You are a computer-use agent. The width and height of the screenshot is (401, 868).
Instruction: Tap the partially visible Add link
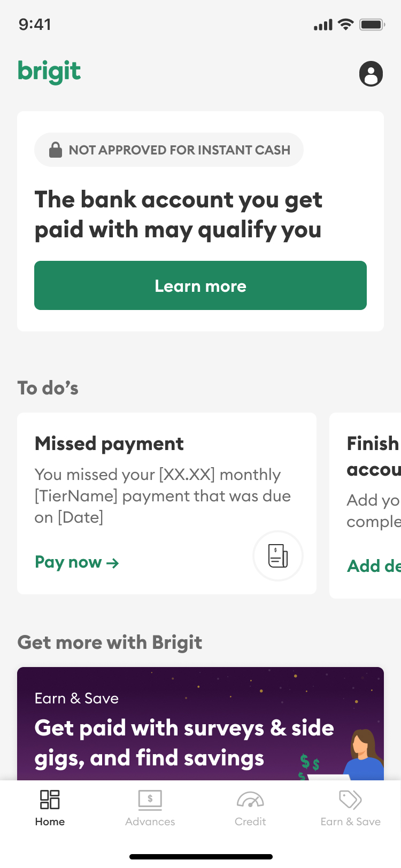[x=373, y=566]
